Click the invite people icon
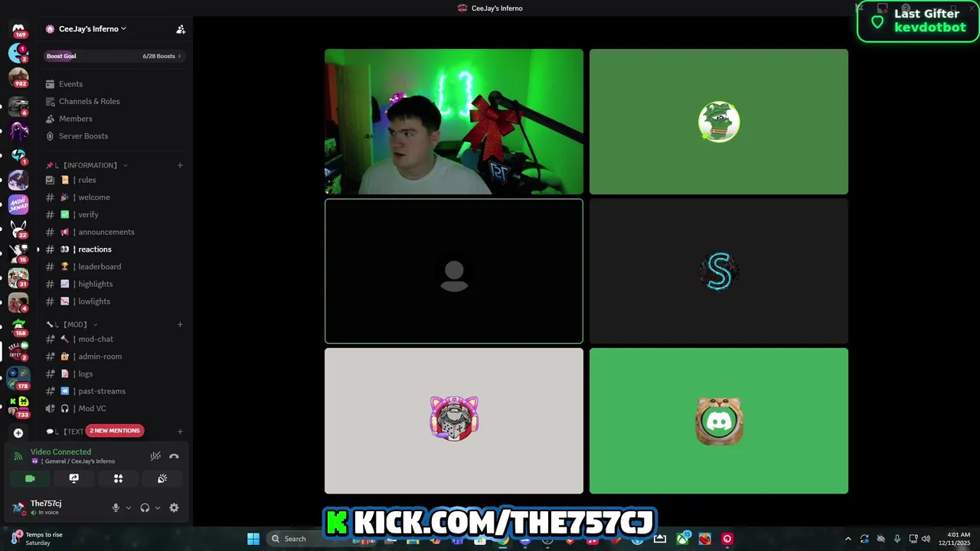This screenshot has width=980, height=551. [181, 29]
